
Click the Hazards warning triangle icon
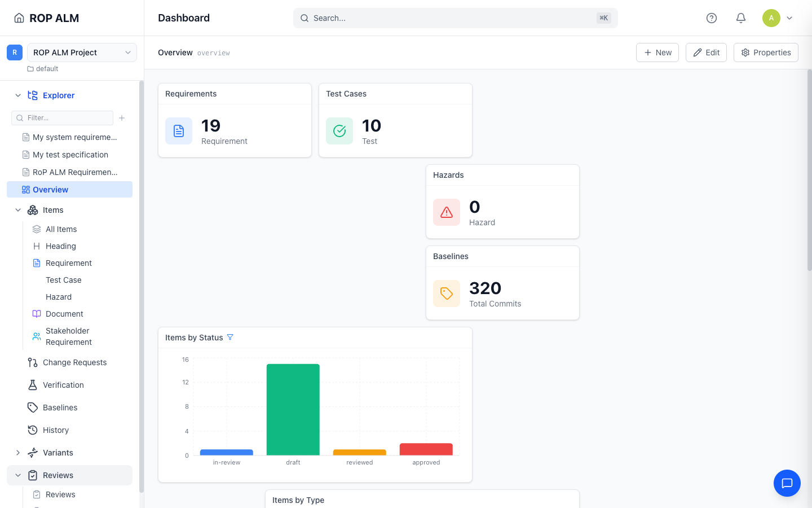point(447,212)
